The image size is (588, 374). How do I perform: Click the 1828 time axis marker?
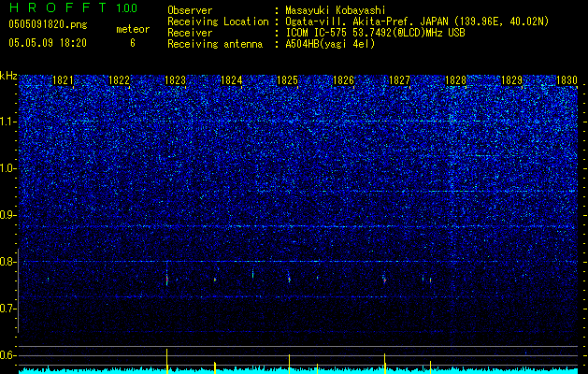(455, 80)
